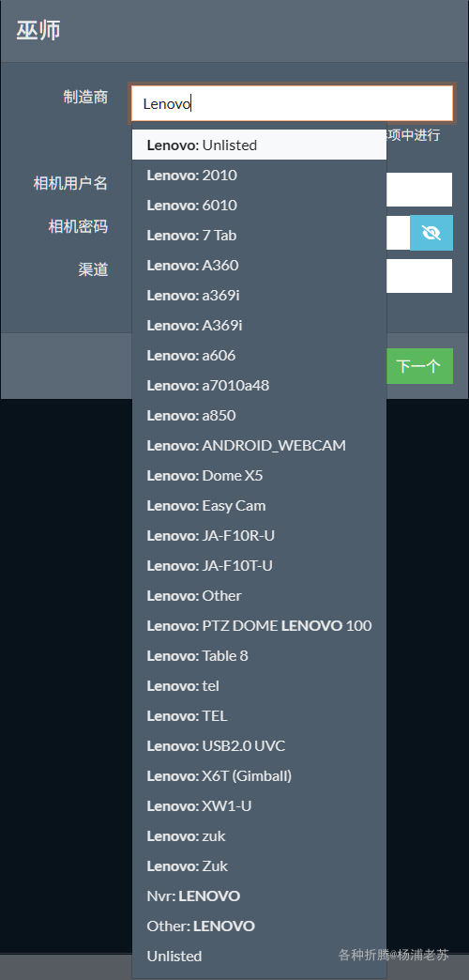
Task: Toggle password visibility eye icon
Action: click(431, 233)
